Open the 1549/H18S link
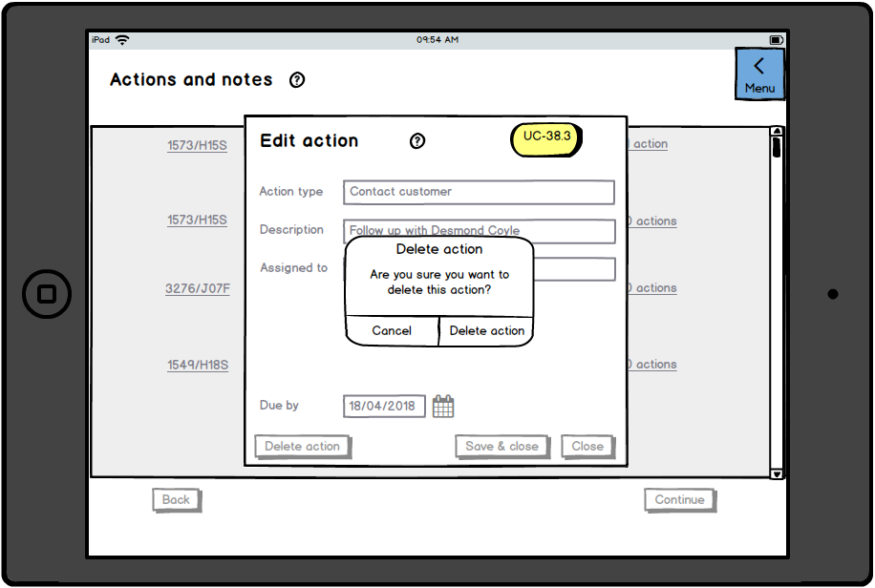The width and height of the screenshot is (875, 588). [198, 365]
